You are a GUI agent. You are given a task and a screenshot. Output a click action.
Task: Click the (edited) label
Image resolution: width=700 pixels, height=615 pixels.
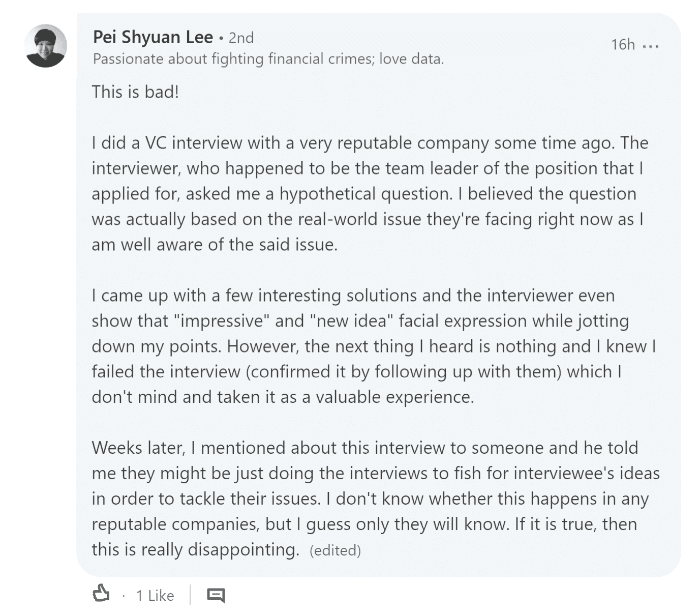335,550
